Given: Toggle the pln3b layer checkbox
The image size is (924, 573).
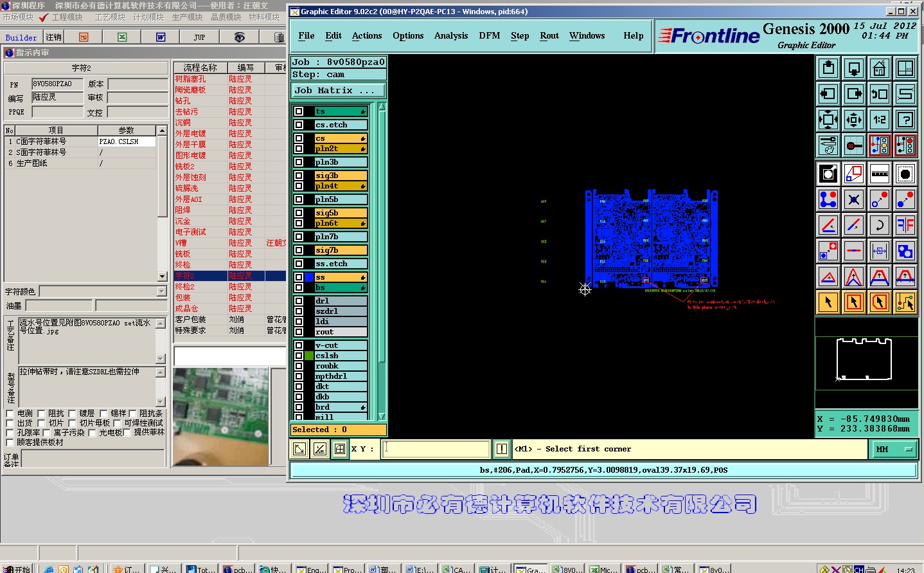Looking at the screenshot, I should (299, 162).
